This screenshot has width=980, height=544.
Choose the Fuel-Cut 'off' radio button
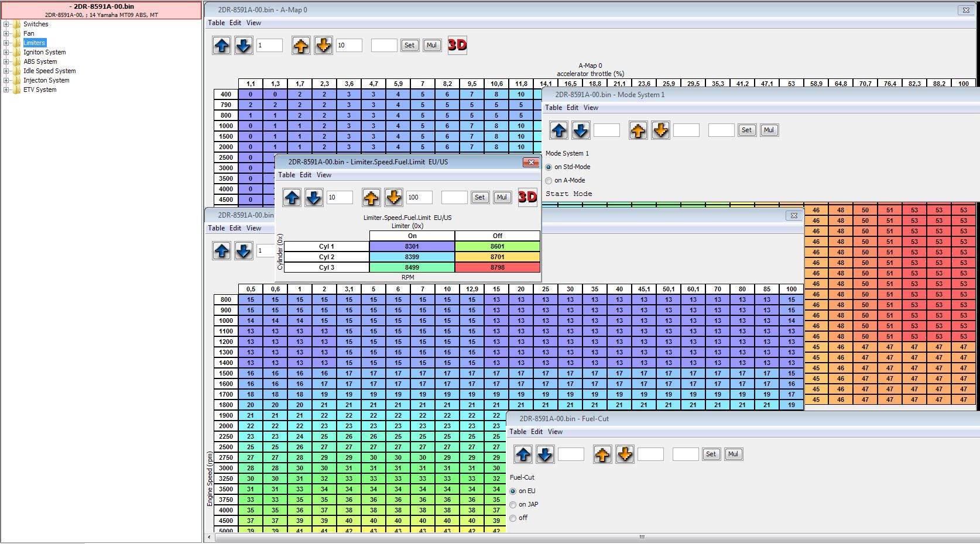tap(513, 518)
